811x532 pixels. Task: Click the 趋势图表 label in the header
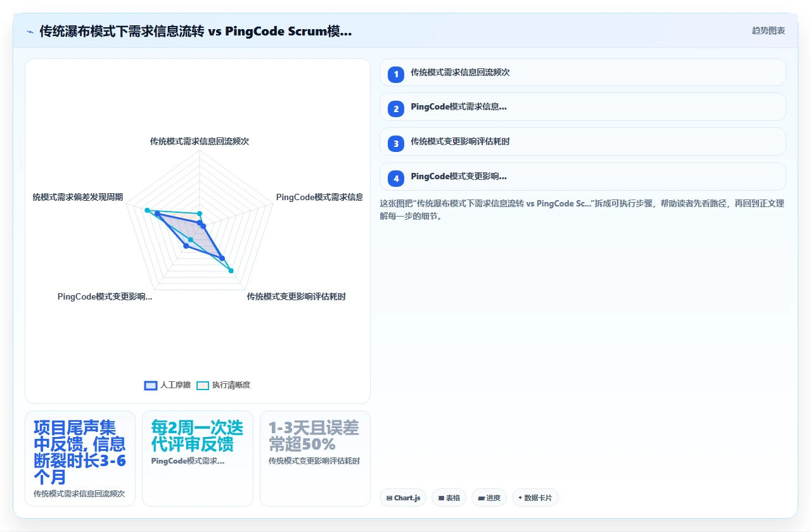click(768, 30)
